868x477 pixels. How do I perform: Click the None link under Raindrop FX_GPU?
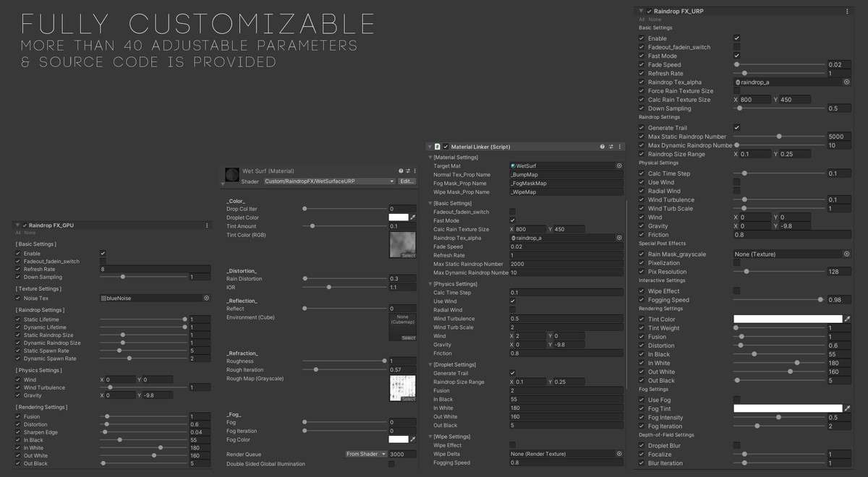point(30,233)
